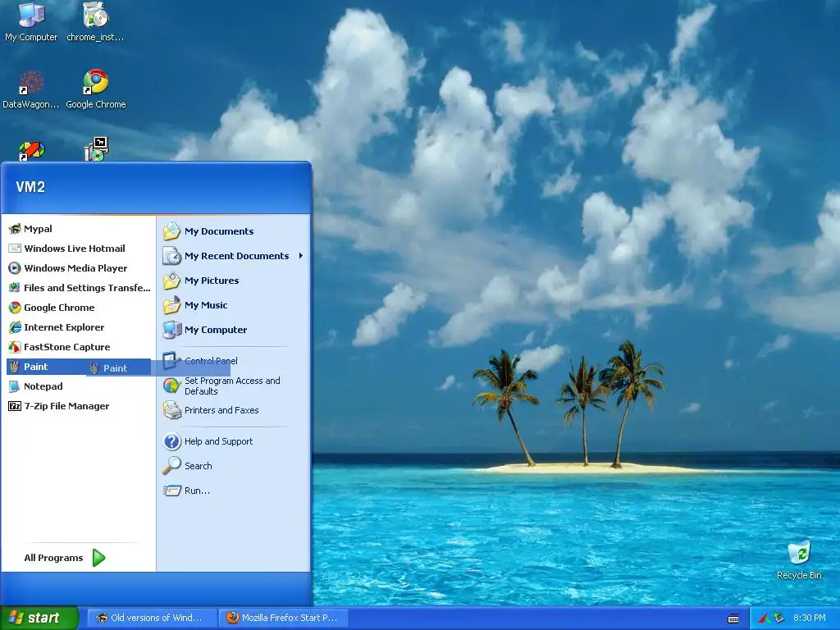Expand My Recent Documents submenu arrow

point(301,256)
